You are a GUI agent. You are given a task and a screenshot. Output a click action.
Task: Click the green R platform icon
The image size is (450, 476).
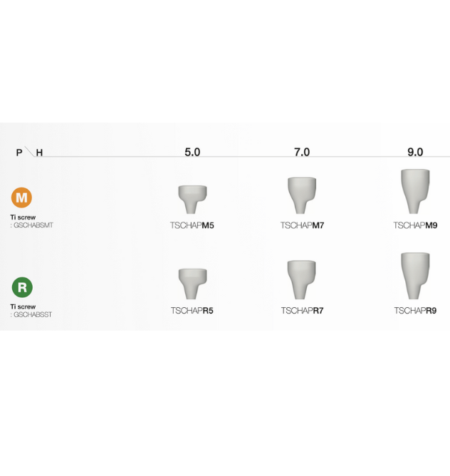coord(22,287)
